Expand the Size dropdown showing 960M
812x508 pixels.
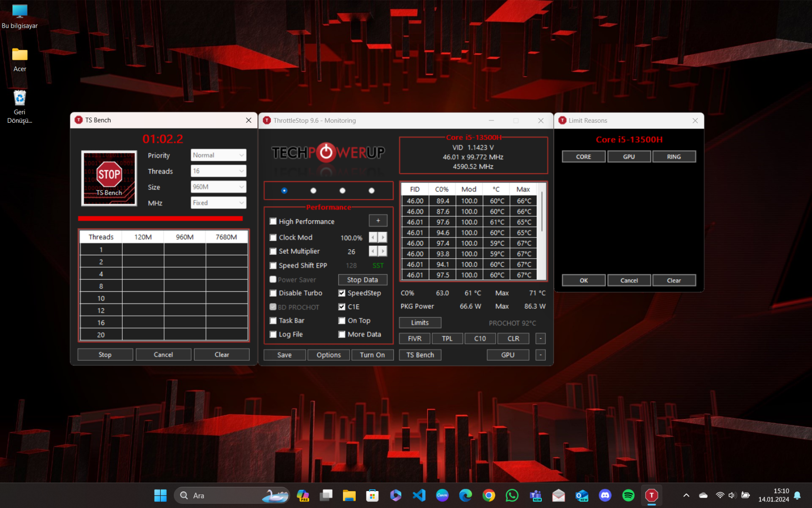[x=219, y=187]
